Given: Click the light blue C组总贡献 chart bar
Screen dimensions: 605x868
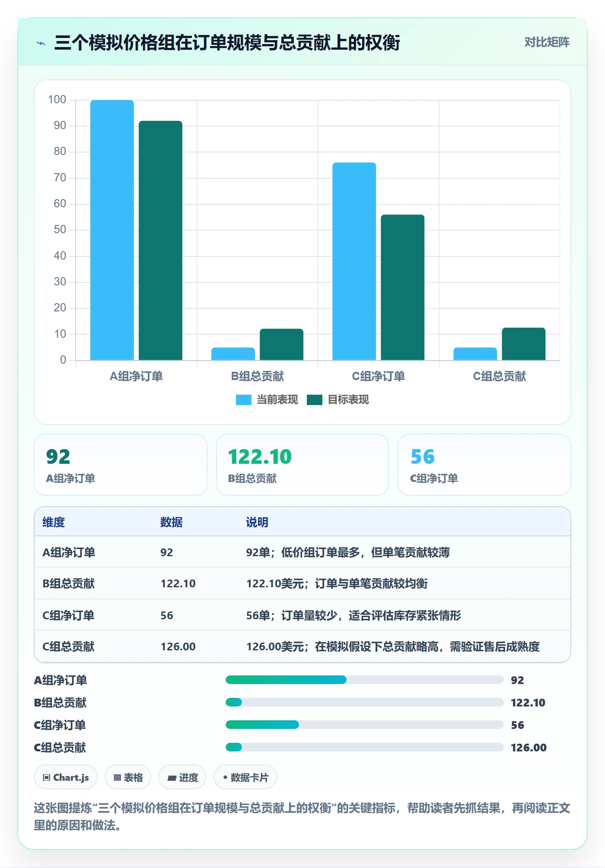Looking at the screenshot, I should pos(475,354).
